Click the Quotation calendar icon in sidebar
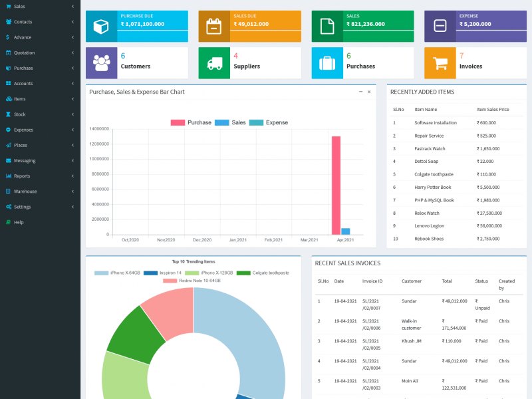Screen dimensions: 532x399 pos(9,53)
